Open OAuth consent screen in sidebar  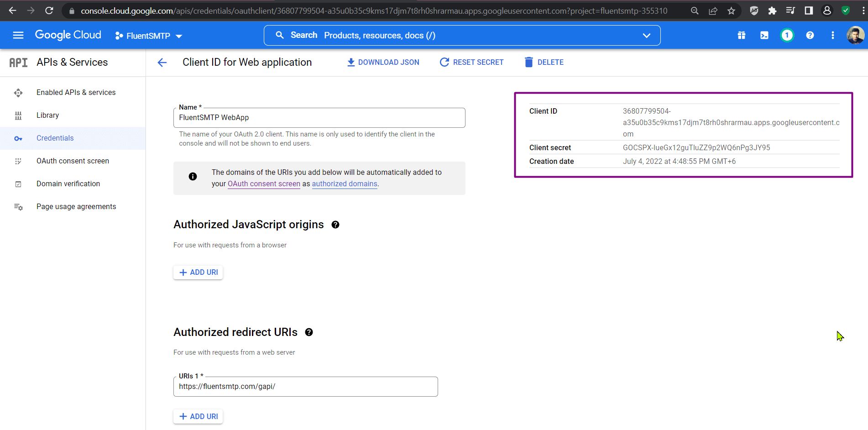(x=73, y=161)
